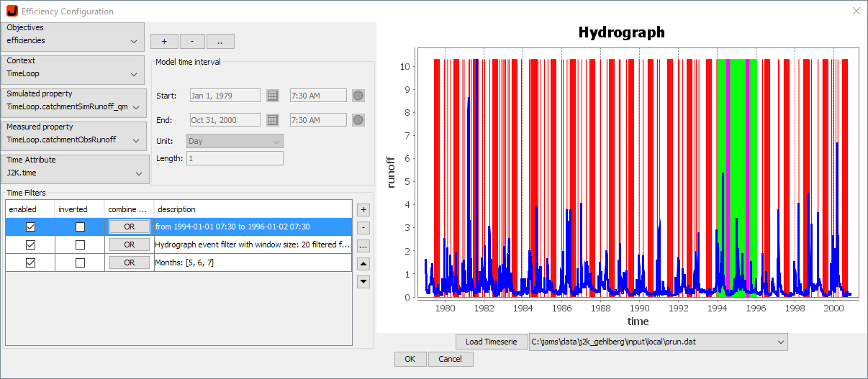Click the Cancel button
Viewport: 868px width, 379px height.
click(x=451, y=359)
